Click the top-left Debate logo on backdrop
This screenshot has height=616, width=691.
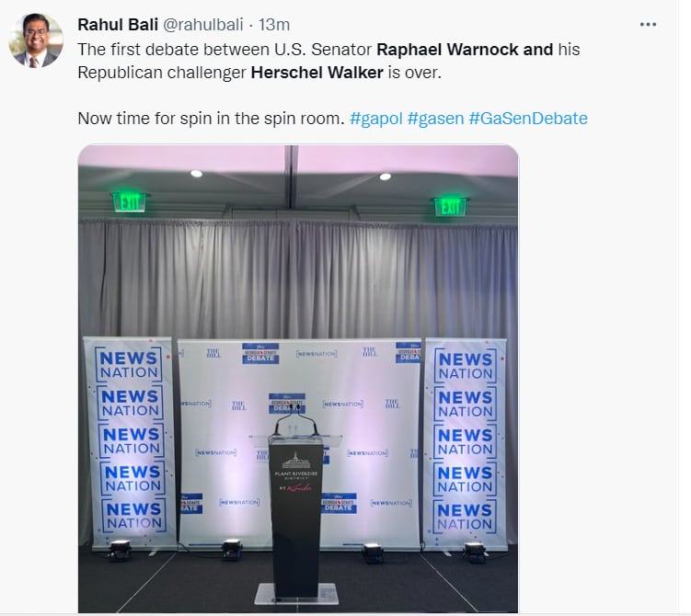(x=260, y=353)
